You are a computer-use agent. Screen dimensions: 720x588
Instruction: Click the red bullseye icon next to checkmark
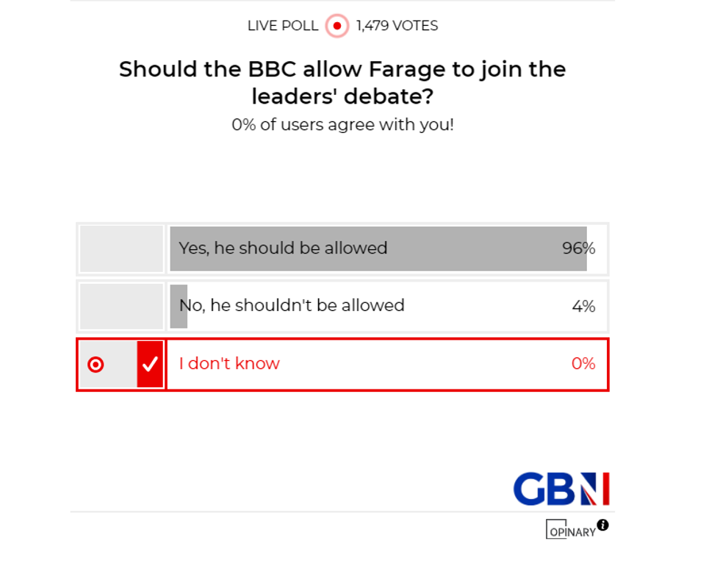click(96, 364)
